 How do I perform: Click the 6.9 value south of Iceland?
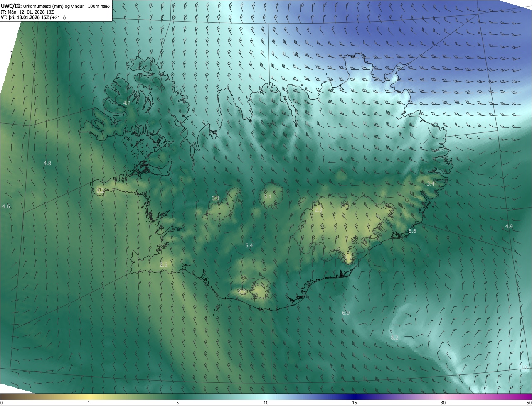click(346, 313)
